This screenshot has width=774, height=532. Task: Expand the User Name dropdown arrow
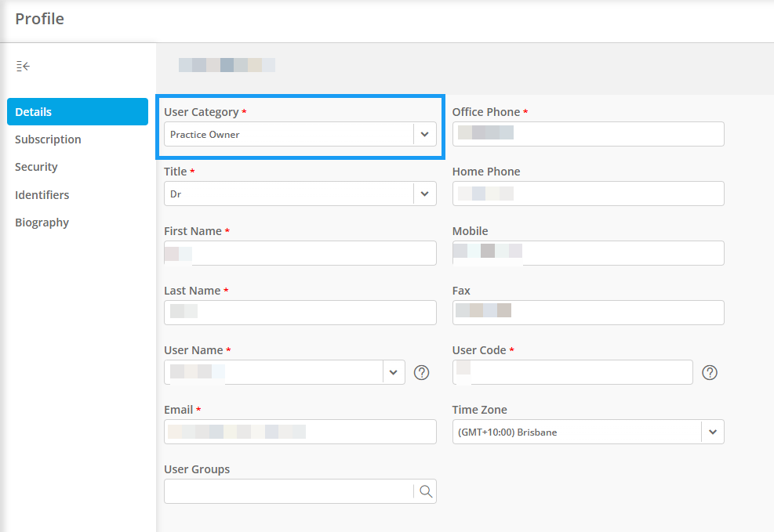tap(394, 372)
